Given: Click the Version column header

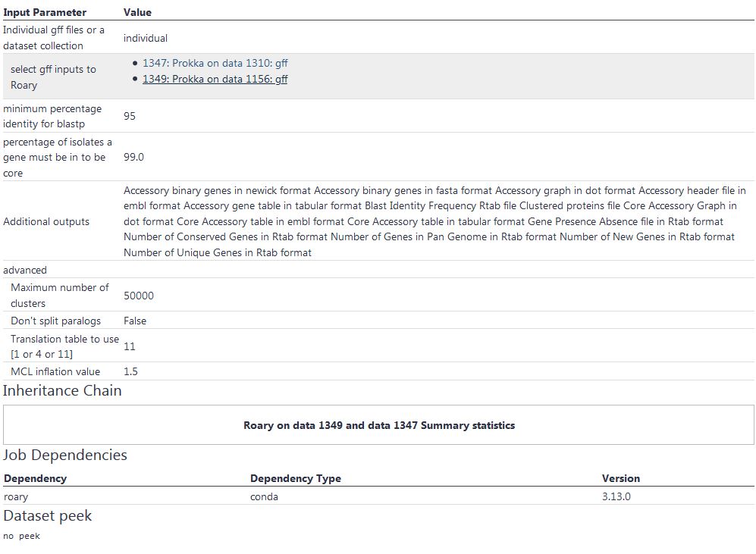Looking at the screenshot, I should 621,478.
